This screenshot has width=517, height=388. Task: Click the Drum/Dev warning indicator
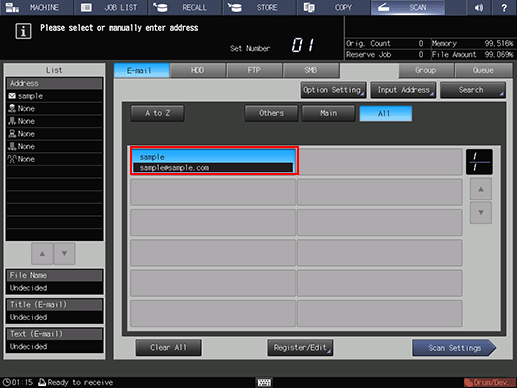(489, 382)
